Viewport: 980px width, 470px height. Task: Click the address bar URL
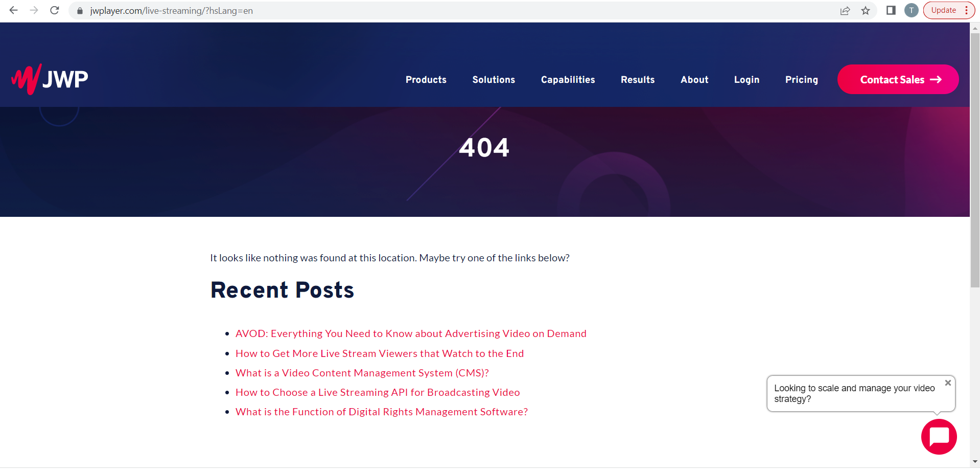tap(172, 11)
